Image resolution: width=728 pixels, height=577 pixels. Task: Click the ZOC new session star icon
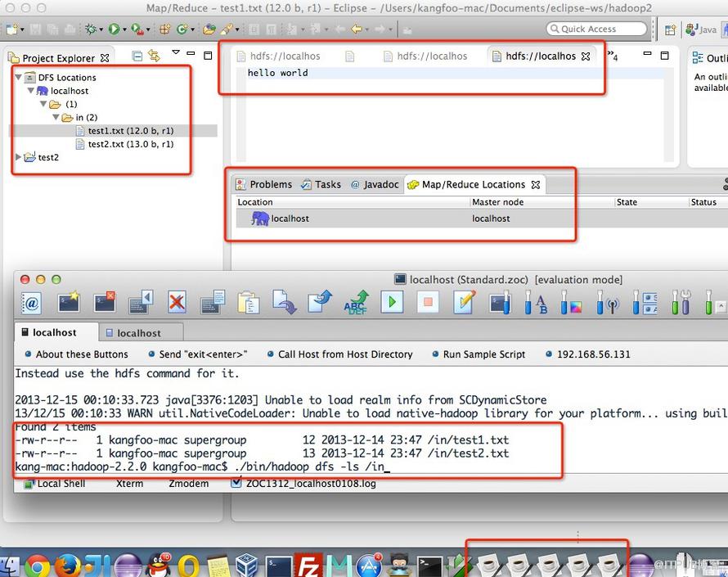(x=68, y=303)
